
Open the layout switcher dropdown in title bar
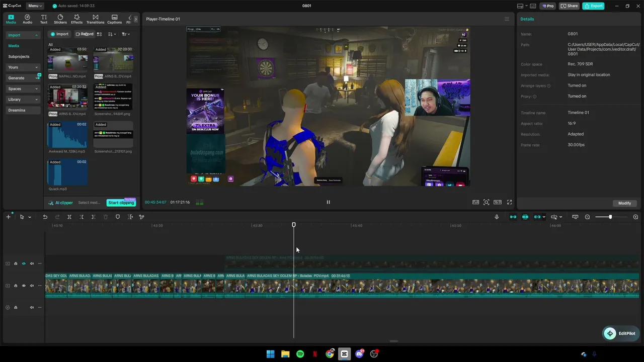522,6
